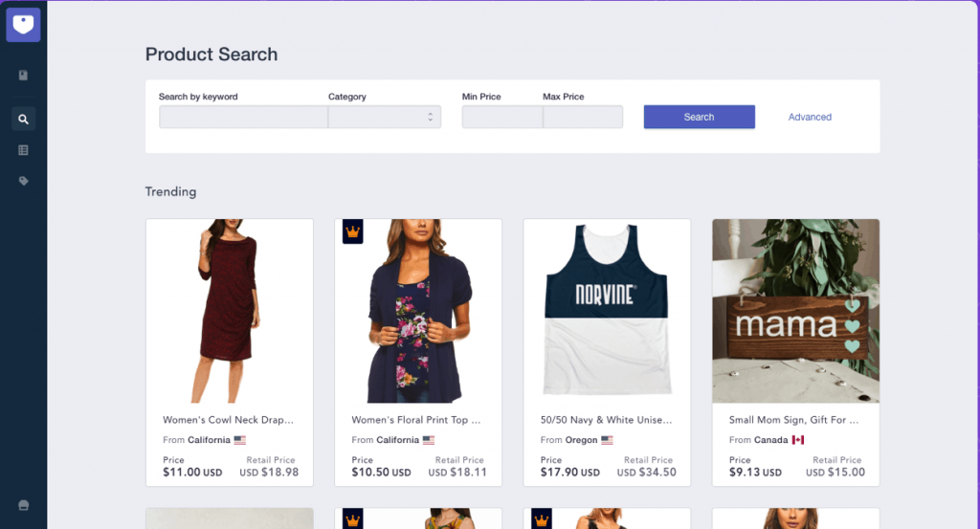Screen dimensions: 980x529
Task: Click the retail price USD $34.50
Action: point(646,473)
